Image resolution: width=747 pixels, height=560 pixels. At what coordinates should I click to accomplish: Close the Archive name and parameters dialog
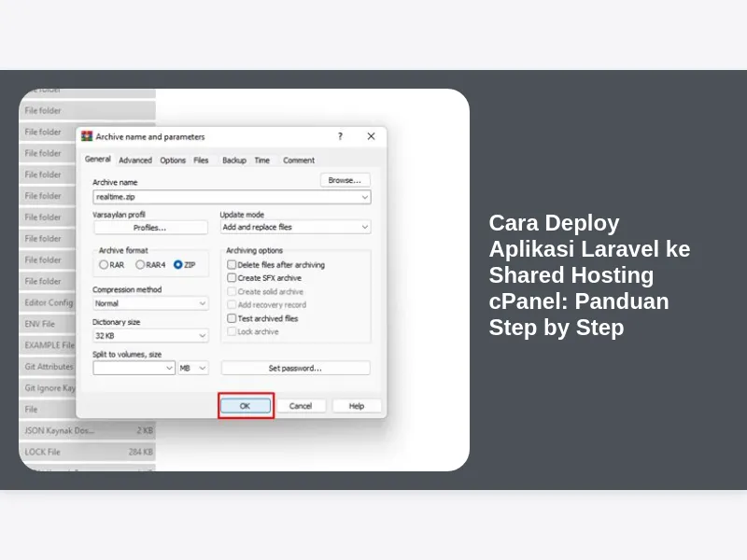[371, 136]
